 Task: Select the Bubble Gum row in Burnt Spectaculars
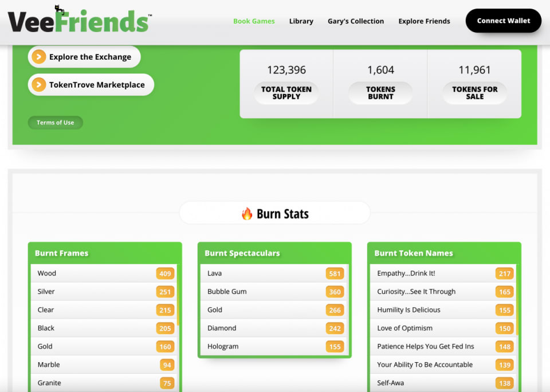(264, 292)
